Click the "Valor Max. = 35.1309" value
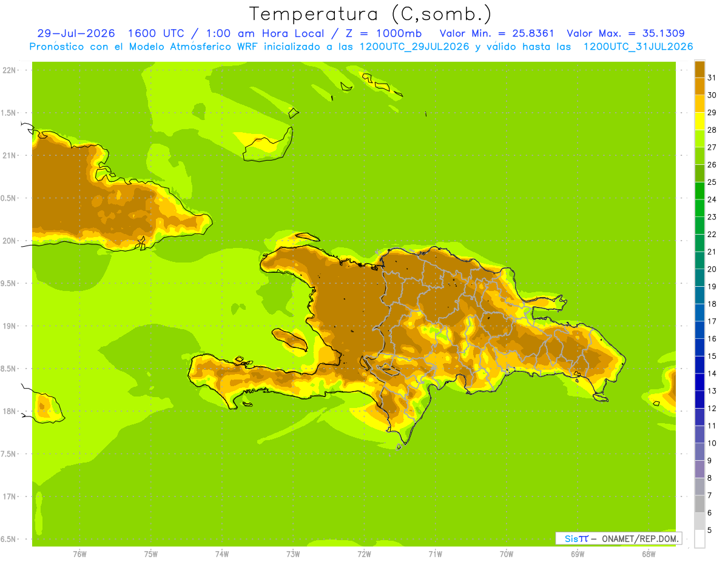Screen dimensions: 728x562 [625, 33]
